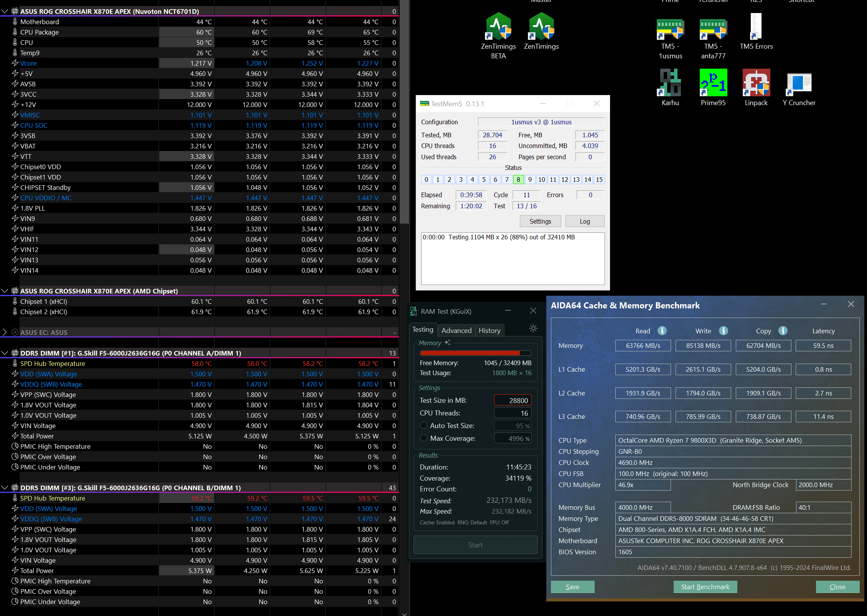Open the History tab in RAM Test
This screenshot has height=616, width=867.
point(489,330)
